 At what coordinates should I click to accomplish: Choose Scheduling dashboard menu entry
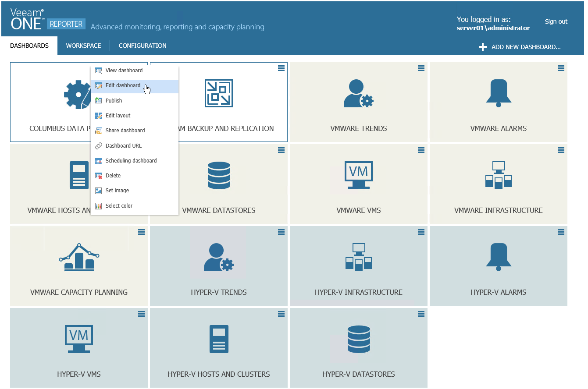[135, 161]
